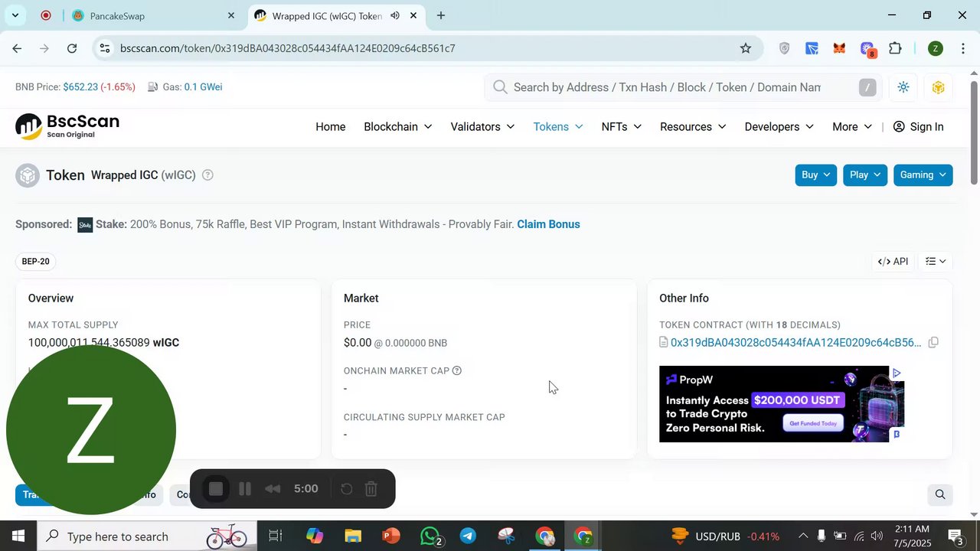
Task: Expand the Blockchain menu
Action: click(397, 127)
